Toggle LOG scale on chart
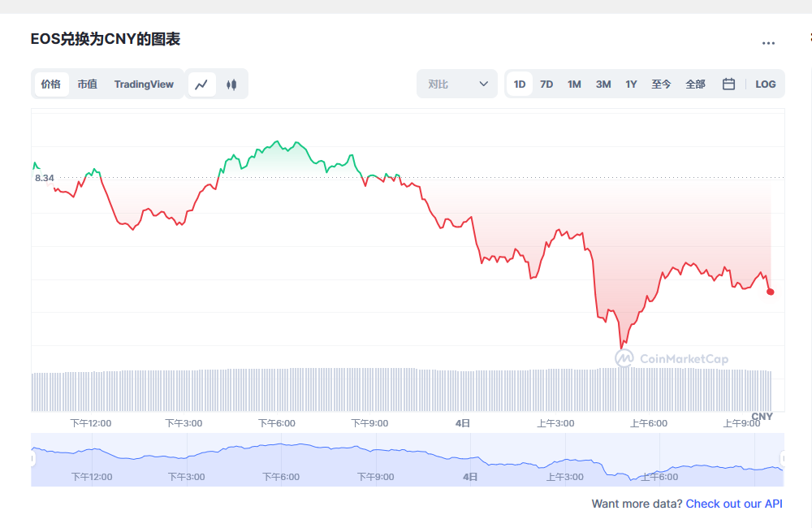This screenshot has height=528, width=812. [766, 84]
